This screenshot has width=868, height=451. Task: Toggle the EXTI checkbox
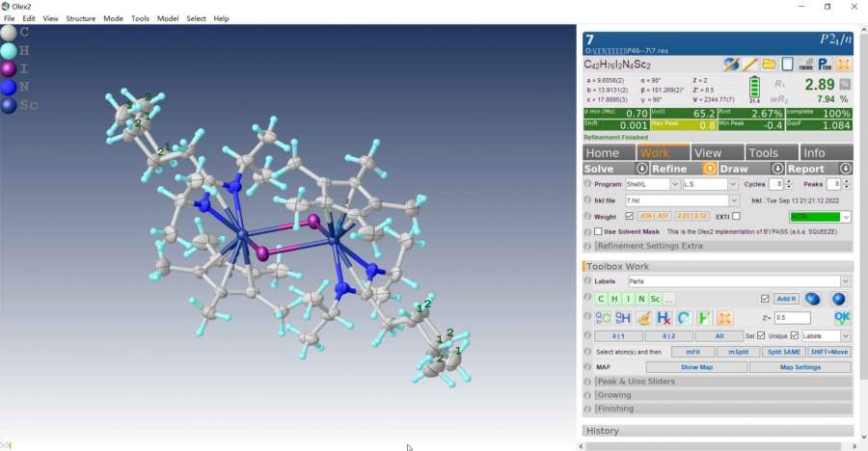point(736,217)
